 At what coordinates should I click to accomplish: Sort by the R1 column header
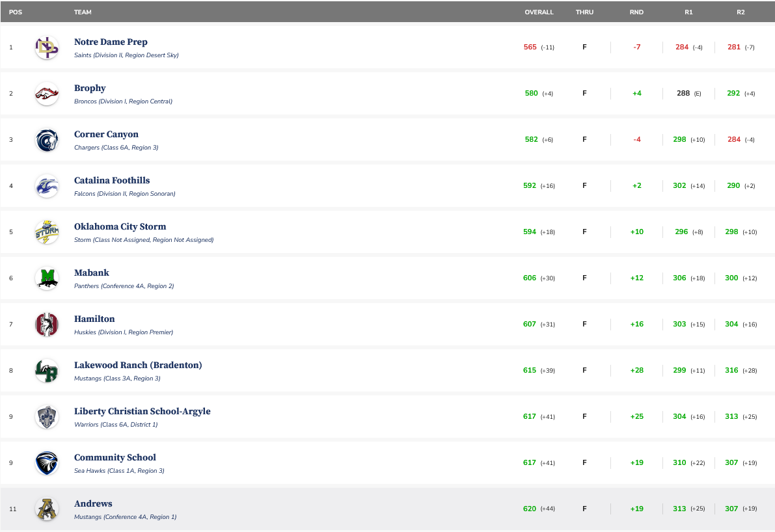[688, 12]
